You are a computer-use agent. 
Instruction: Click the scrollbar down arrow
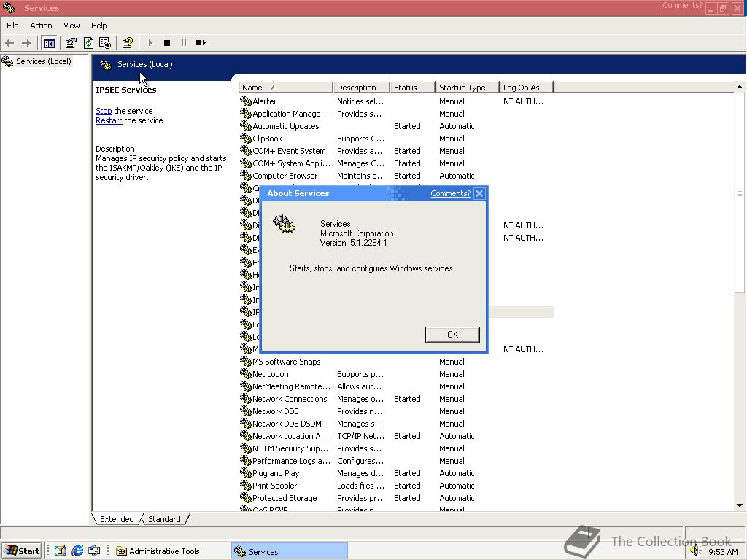pyautogui.click(x=740, y=505)
